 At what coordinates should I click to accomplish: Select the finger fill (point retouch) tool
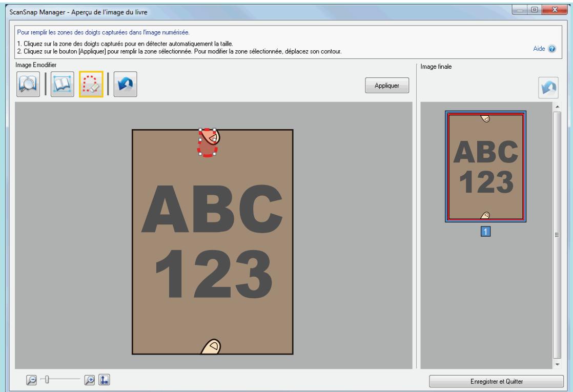point(91,84)
